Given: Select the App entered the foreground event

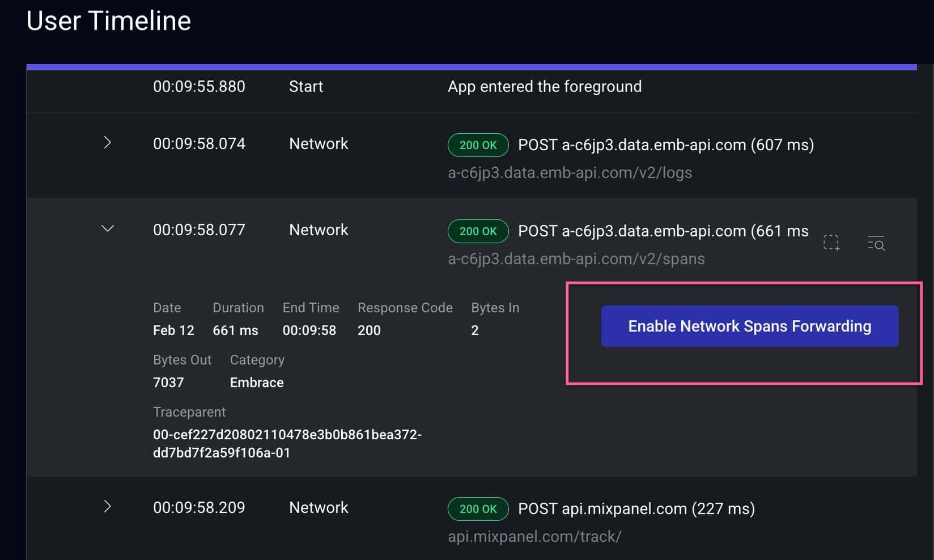Looking at the screenshot, I should point(544,86).
